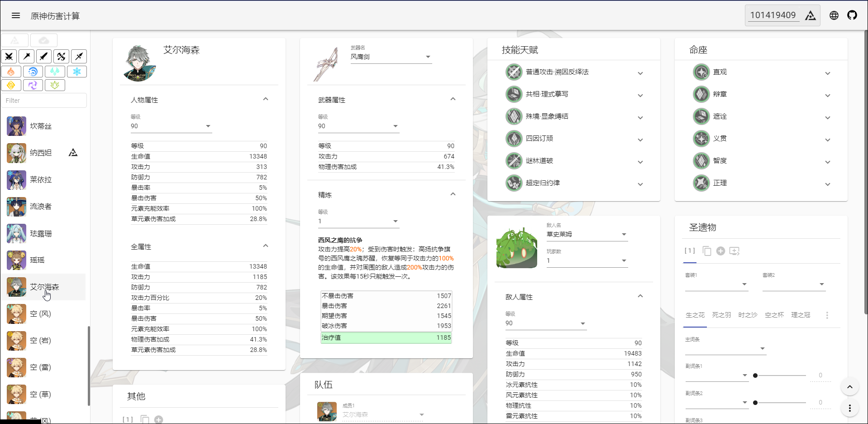Collapse the 武器属性 section
This screenshot has height=424, width=868.
[x=453, y=99]
